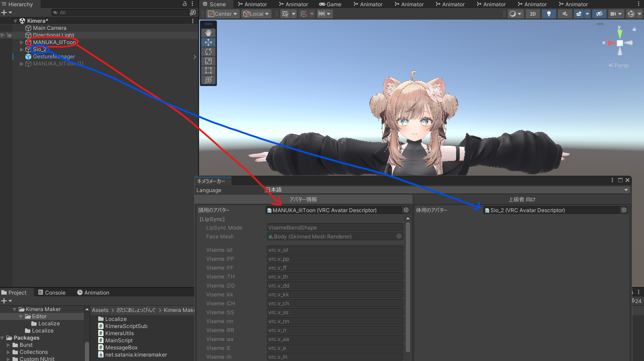Open Kimera scene options kebab menu
The image size is (644, 361).
(x=193, y=21)
